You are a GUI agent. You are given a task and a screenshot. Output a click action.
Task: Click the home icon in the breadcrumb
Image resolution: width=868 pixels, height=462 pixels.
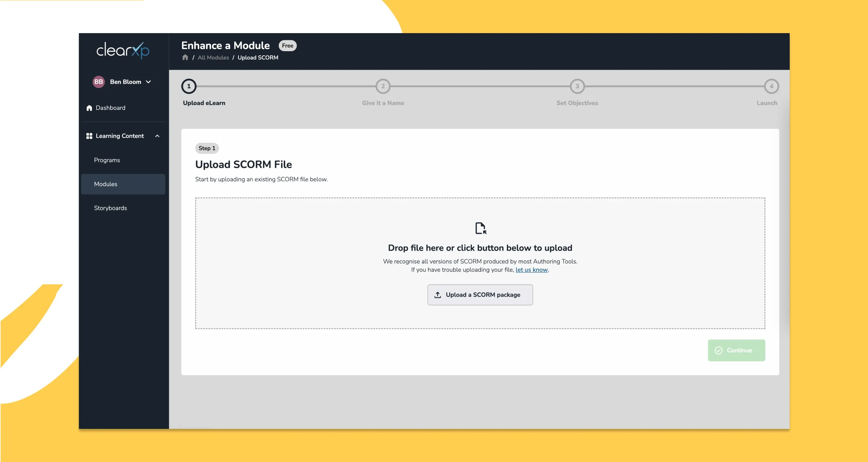click(185, 57)
